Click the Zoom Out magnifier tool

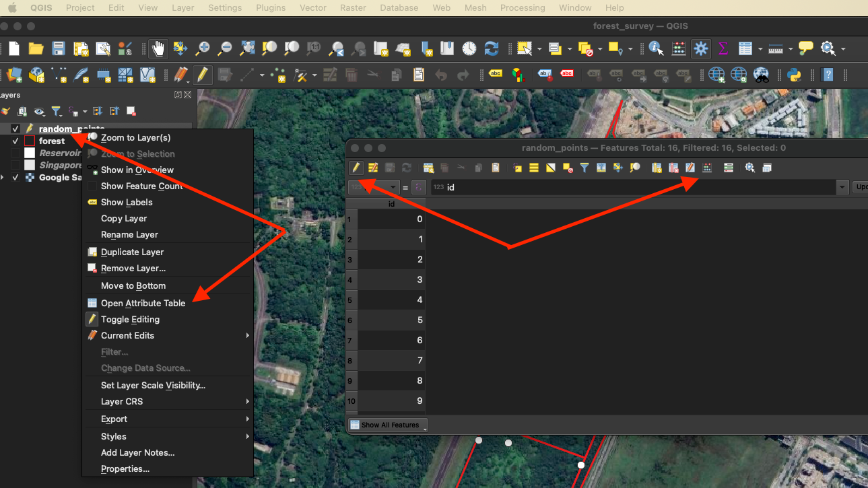[x=225, y=48]
